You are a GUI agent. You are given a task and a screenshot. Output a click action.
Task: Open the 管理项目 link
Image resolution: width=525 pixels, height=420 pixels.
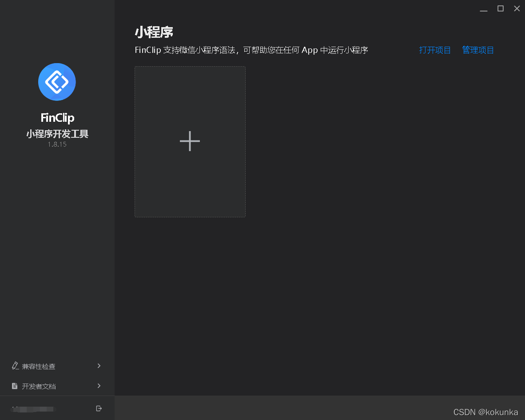coord(477,50)
